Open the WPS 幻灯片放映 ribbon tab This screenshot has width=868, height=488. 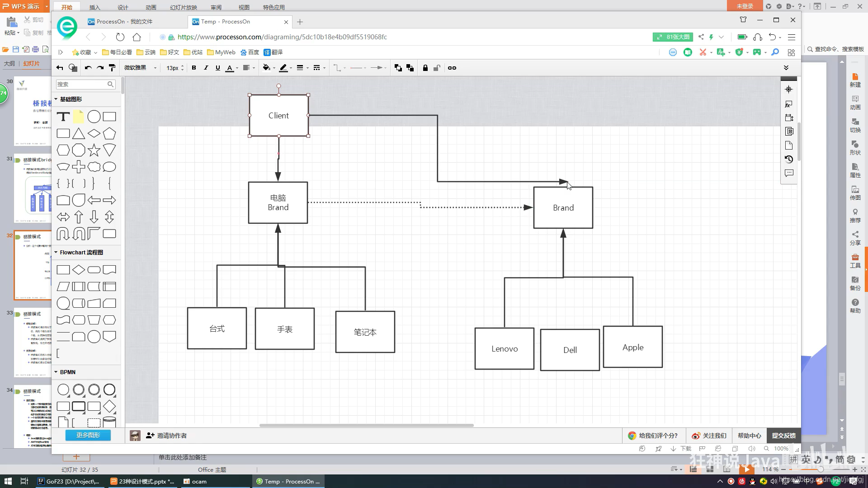coord(183,7)
